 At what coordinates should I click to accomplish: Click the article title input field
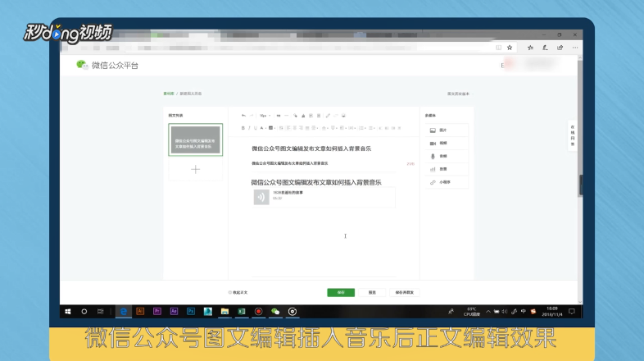coord(324,149)
